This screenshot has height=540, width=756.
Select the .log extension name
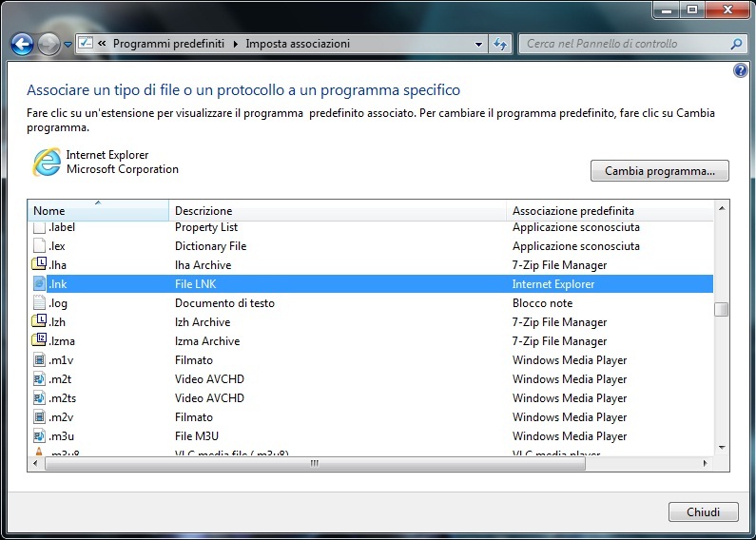58,303
